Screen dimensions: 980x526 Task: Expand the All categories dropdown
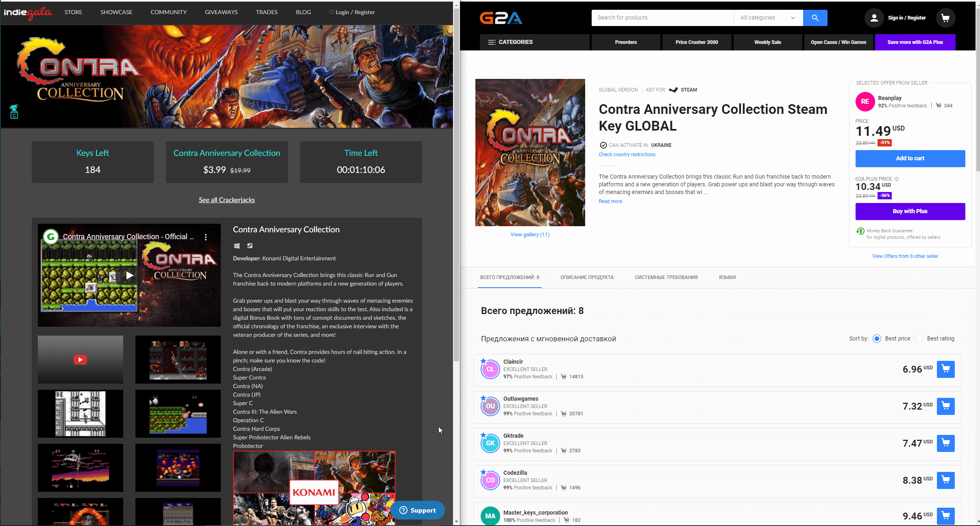coord(768,18)
